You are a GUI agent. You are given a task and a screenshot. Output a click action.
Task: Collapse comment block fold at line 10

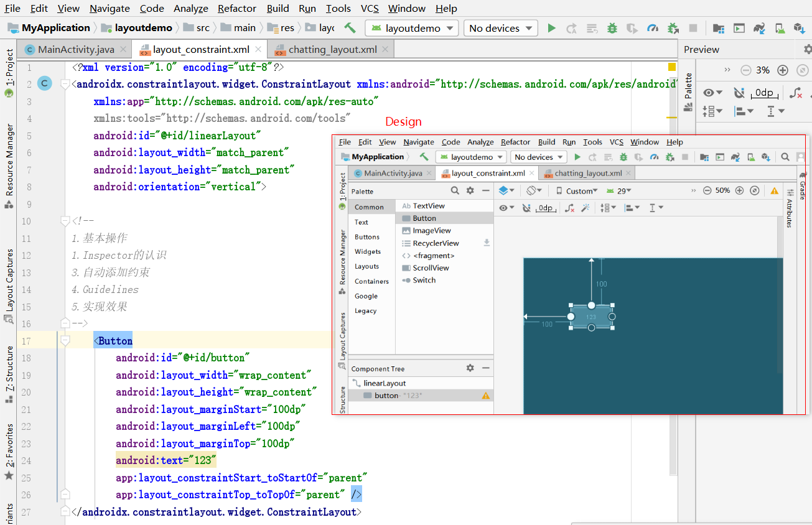[65, 221]
